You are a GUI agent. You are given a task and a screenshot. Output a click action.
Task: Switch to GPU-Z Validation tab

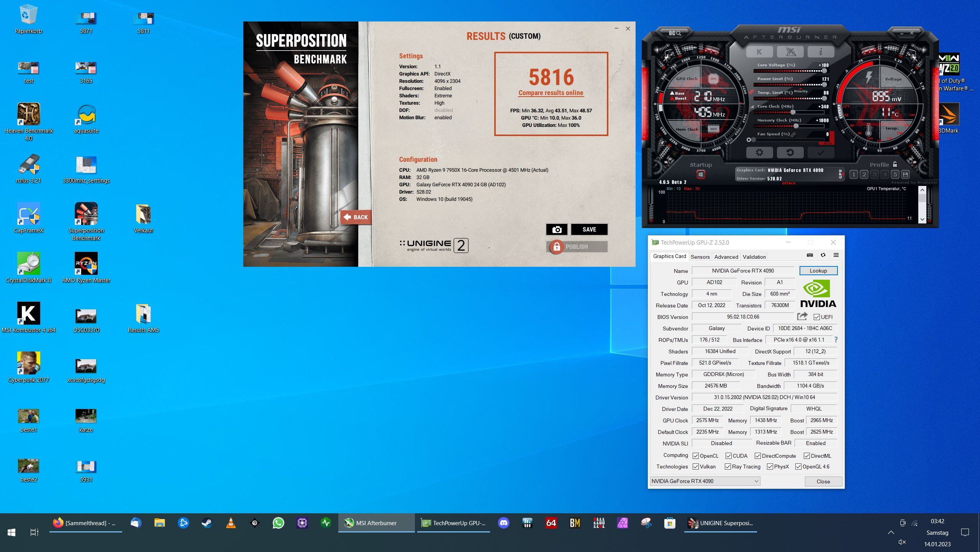(x=754, y=257)
